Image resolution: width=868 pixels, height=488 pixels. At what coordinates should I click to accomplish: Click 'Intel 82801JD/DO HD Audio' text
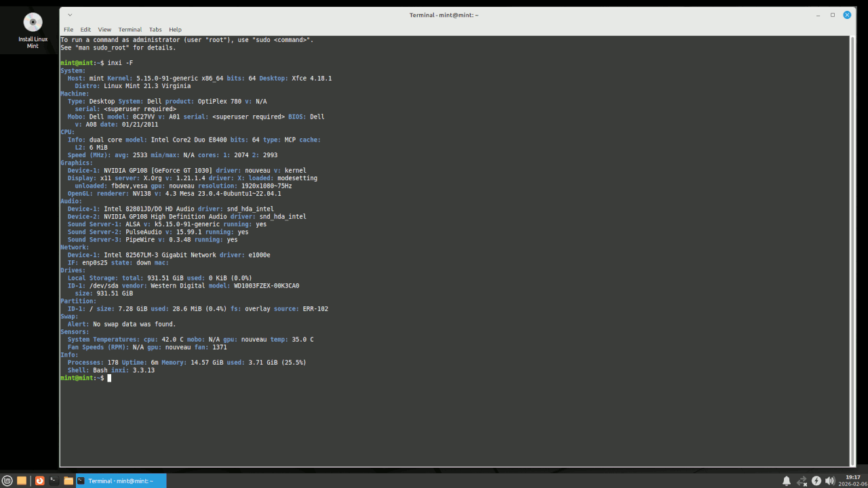click(x=149, y=209)
